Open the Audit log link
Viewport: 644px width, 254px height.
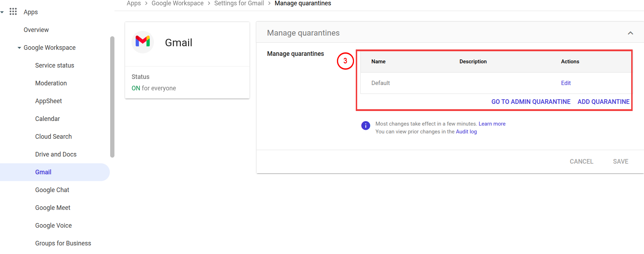coord(466,132)
